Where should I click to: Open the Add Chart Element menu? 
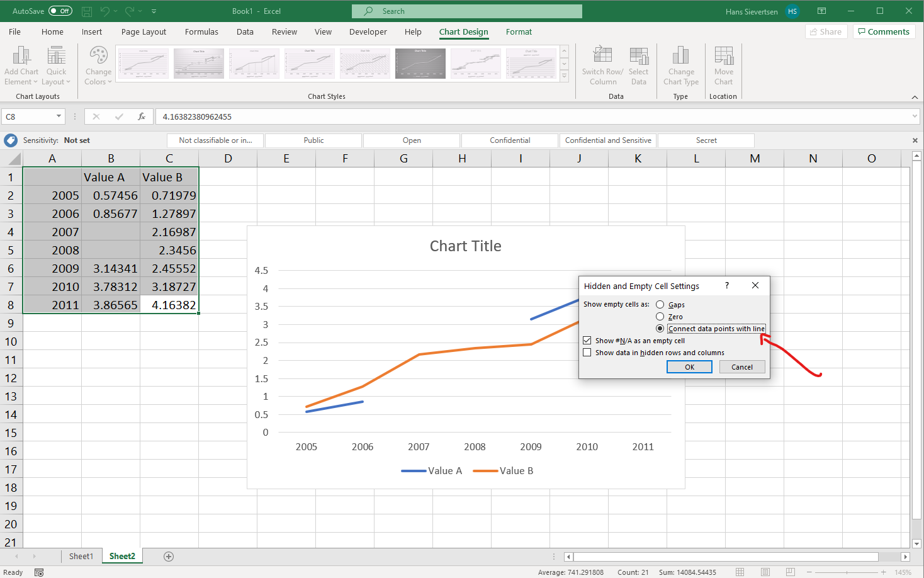[x=21, y=65]
